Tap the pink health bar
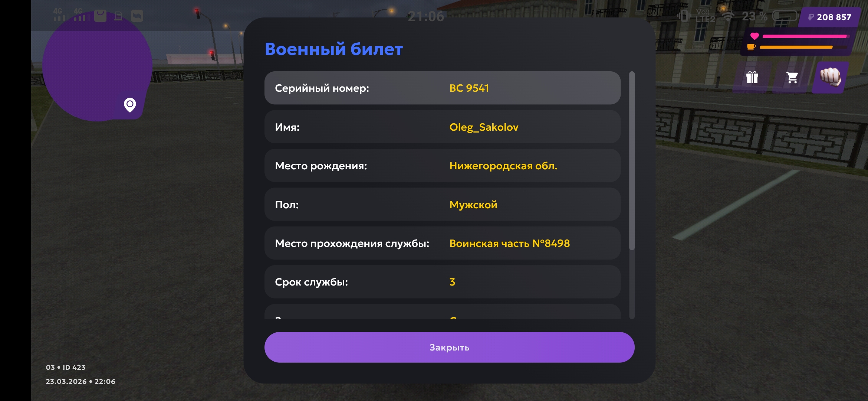Viewport: 868px width, 401px height. pyautogui.click(x=804, y=36)
